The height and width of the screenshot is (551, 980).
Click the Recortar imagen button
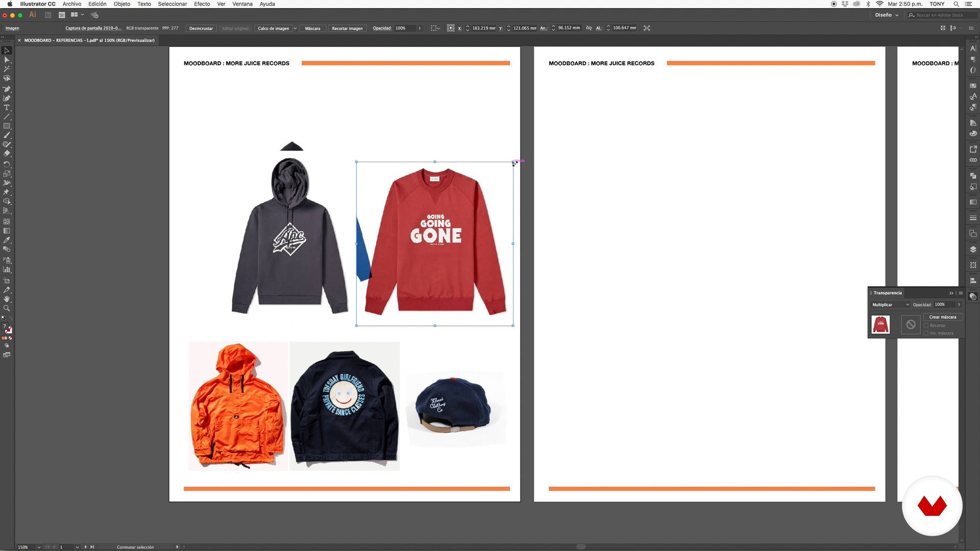click(347, 29)
